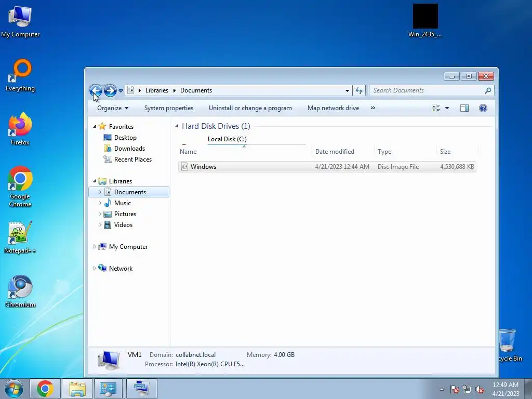
Task: Click Documents in address breadcrumb
Action: click(196, 90)
